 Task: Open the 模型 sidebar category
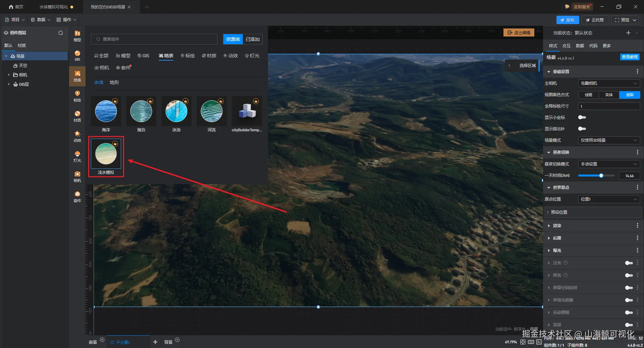tap(77, 36)
